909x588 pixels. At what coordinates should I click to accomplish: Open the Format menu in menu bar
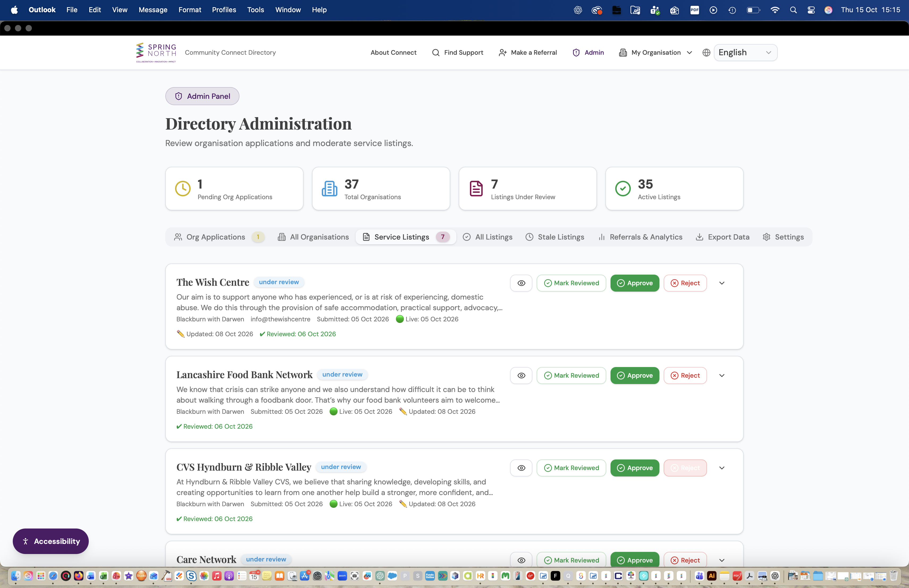tap(190, 10)
